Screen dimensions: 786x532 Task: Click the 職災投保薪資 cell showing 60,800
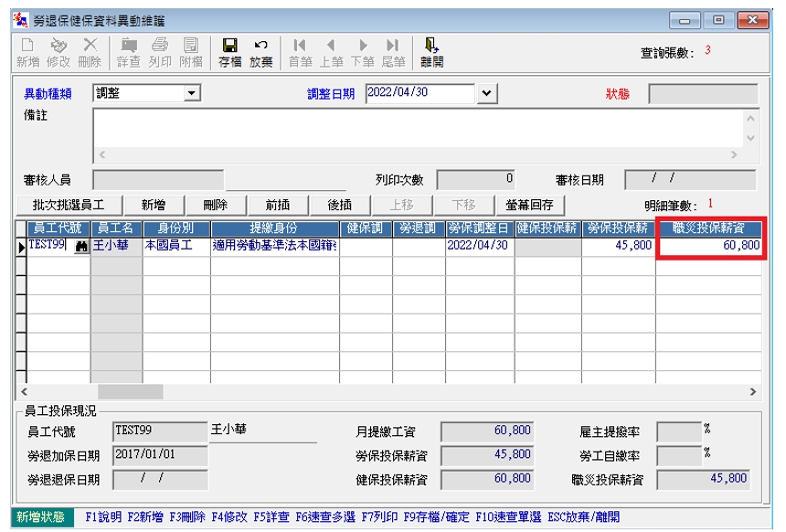click(708, 246)
